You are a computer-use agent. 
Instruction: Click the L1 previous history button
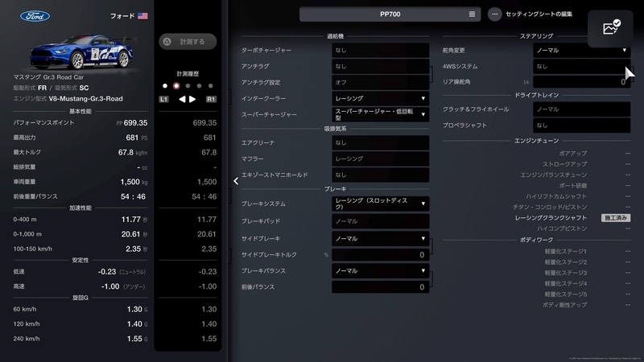coord(163,99)
